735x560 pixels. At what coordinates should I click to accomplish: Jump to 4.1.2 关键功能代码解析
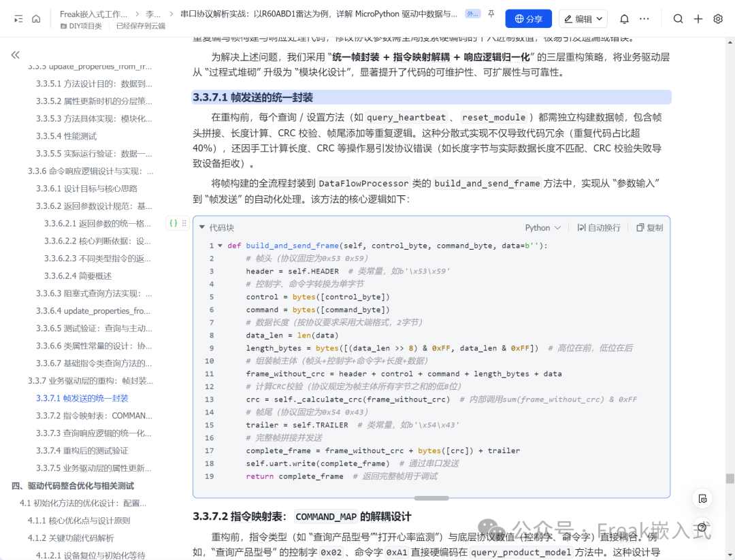[71, 538]
